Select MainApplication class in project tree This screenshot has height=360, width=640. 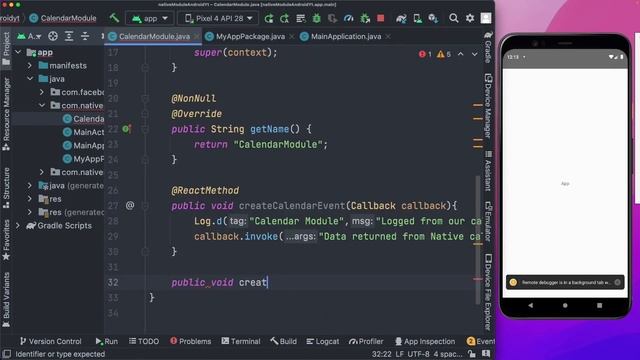pyautogui.click(x=84, y=145)
